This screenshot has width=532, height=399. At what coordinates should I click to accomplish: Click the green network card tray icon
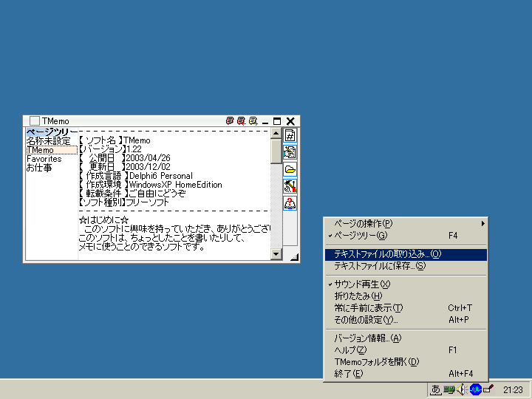[x=449, y=389]
